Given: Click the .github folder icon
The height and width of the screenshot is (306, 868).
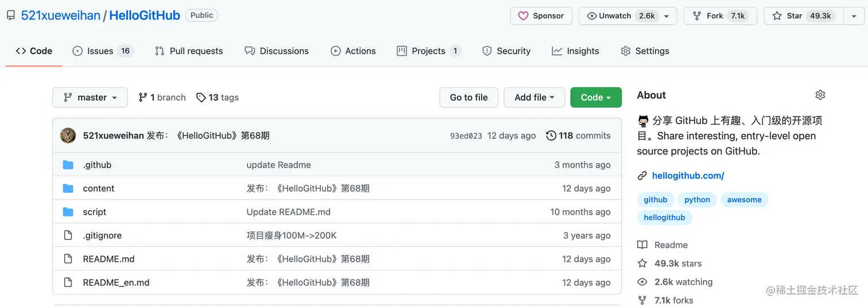Looking at the screenshot, I should coord(68,165).
